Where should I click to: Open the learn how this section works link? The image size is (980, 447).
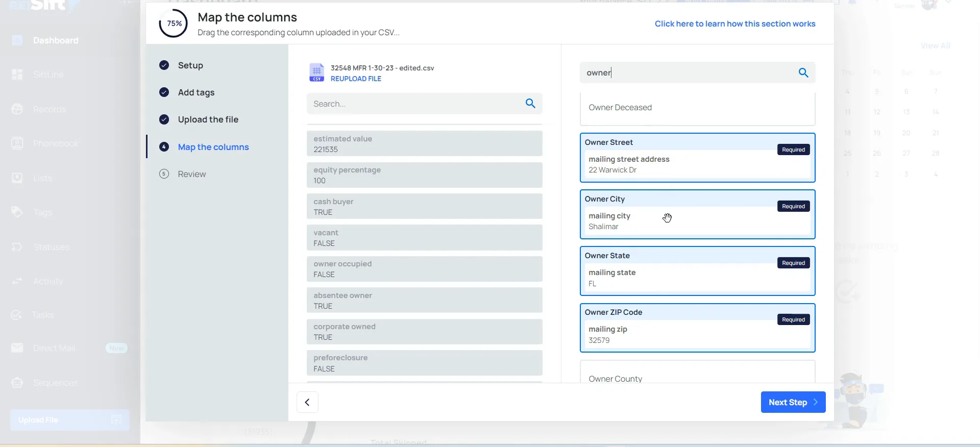tap(735, 24)
